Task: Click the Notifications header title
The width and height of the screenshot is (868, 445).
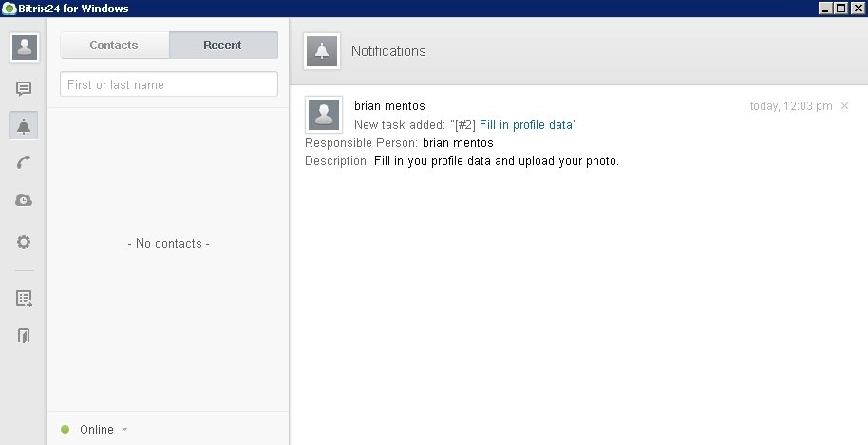Action: 388,51
